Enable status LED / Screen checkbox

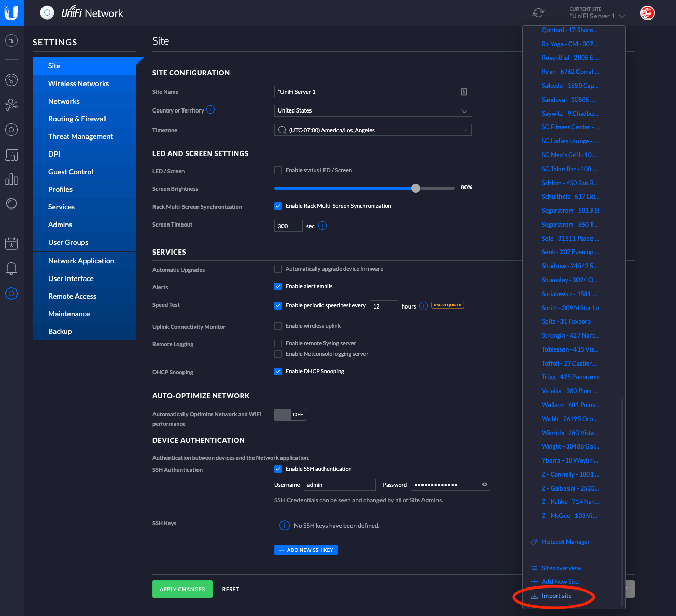278,170
